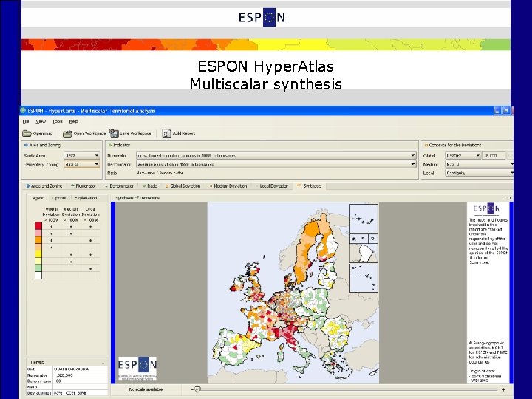Click the French Guiana inset map
Viewport: 532px width, 399px height.
364,253
